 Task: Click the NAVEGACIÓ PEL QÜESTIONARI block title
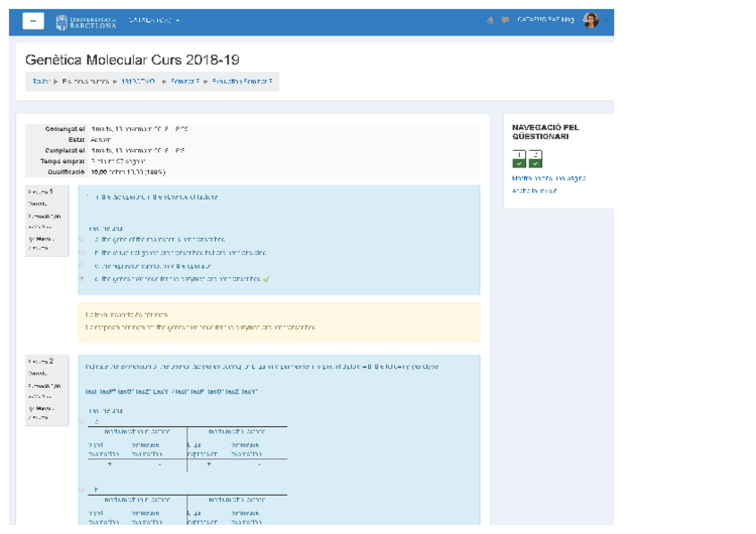(546, 132)
